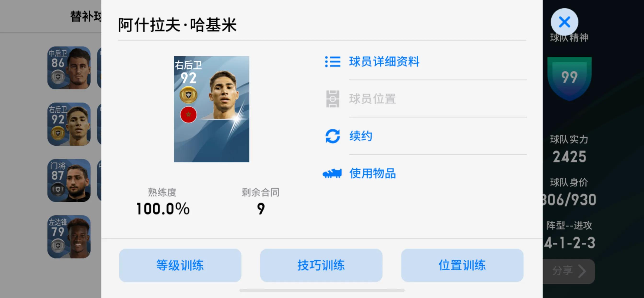The image size is (644, 298).
Task: Tap the Morocco flag on player card
Action: tap(189, 115)
